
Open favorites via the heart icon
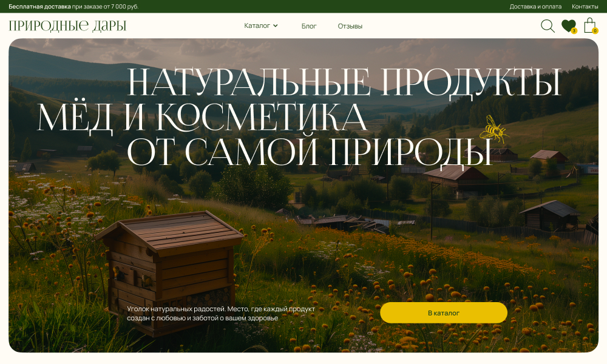(568, 25)
